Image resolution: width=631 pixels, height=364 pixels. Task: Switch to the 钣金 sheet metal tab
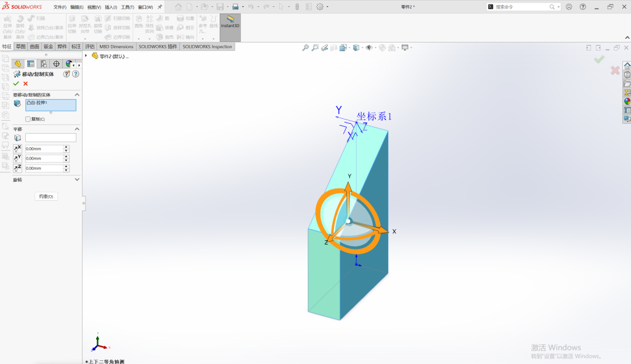coord(48,47)
